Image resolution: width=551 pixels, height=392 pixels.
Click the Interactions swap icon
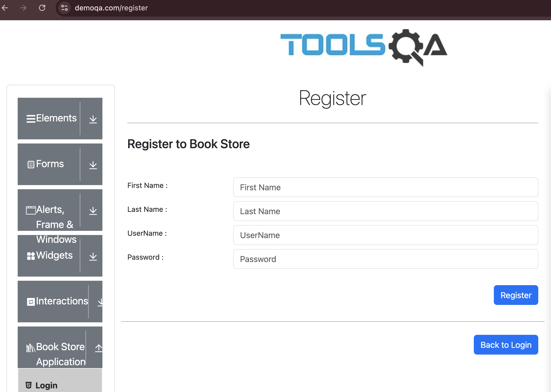(31, 302)
